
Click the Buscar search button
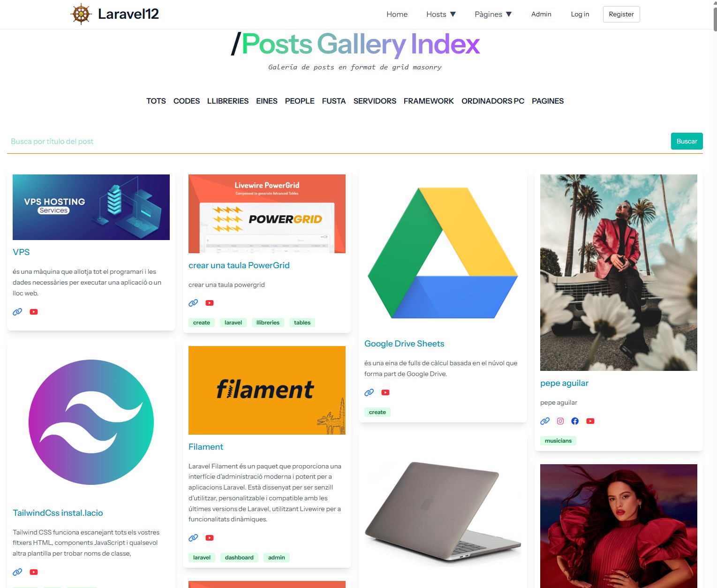coord(687,141)
